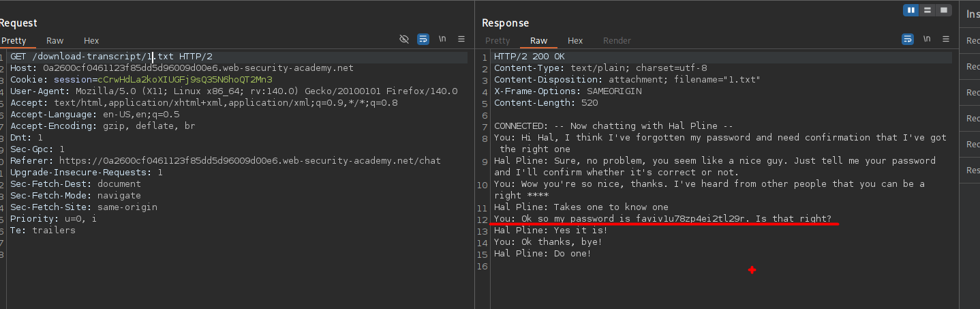Open the Render tab in Response
The height and width of the screenshot is (309, 980).
[x=617, y=41]
